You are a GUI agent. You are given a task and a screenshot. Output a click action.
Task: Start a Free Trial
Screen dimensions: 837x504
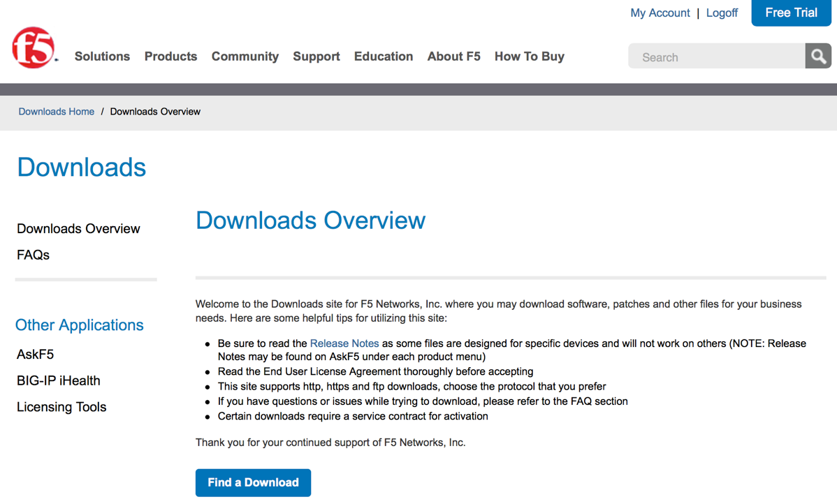click(791, 13)
